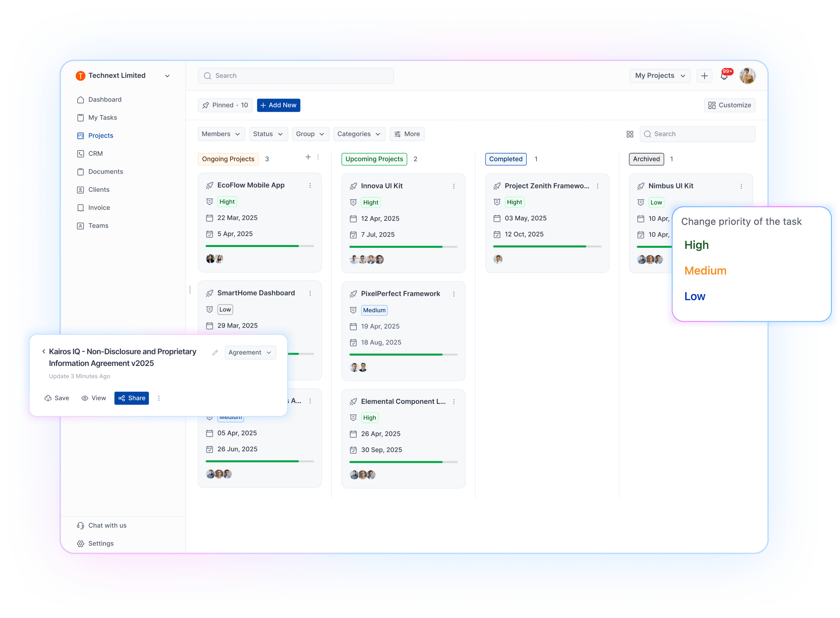Expand the Members filter dropdown
Image resolution: width=840 pixels, height=618 pixels.
221,134
